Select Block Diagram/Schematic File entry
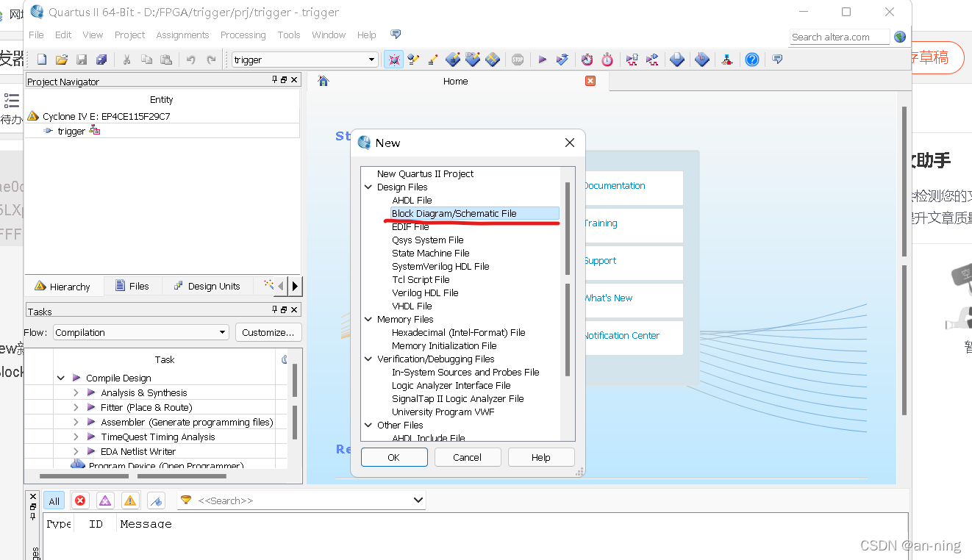Image resolution: width=972 pixels, height=560 pixels. pyautogui.click(x=475, y=213)
